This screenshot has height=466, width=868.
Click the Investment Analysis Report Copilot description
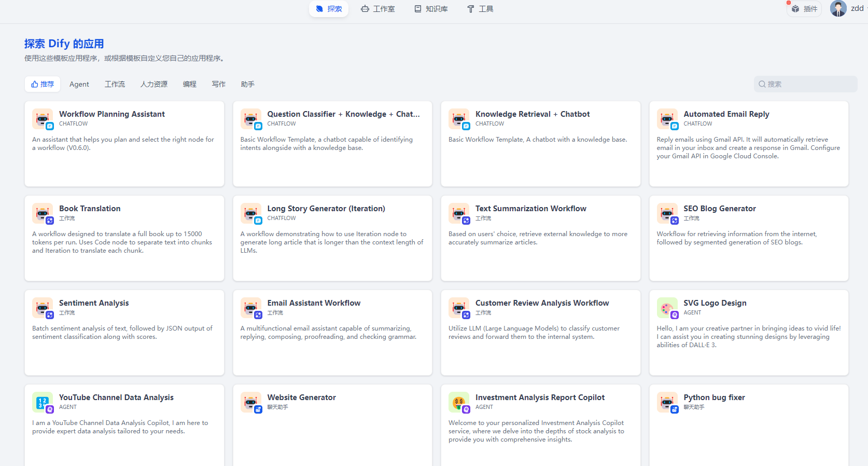[536, 431]
